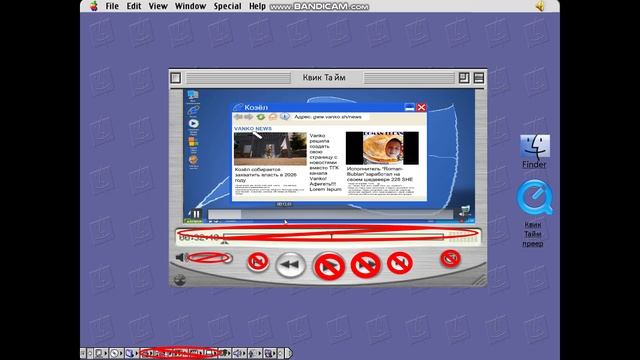Screen dimensions: 640x360
Task: Click the media player icon on the video desktop
Action: click(193, 124)
